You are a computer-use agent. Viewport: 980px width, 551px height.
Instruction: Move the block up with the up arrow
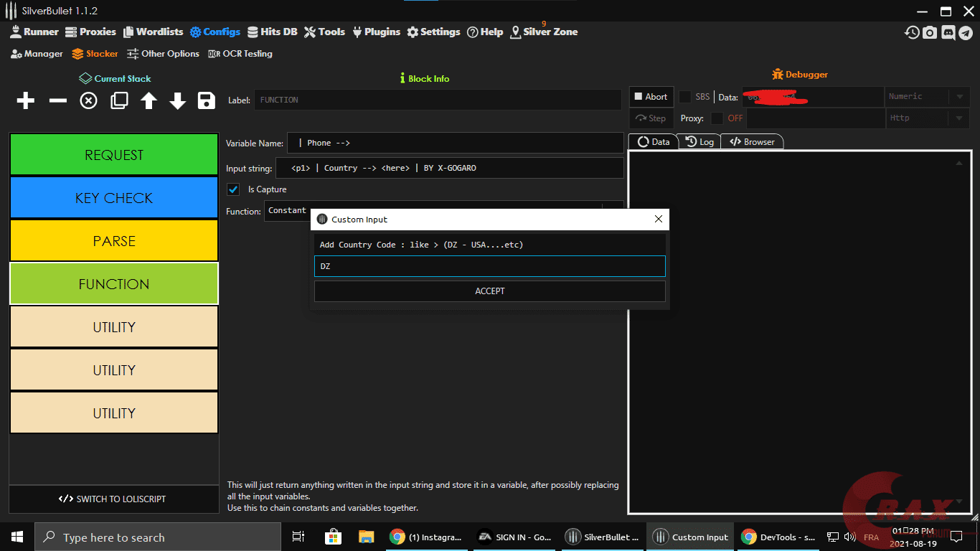click(149, 101)
